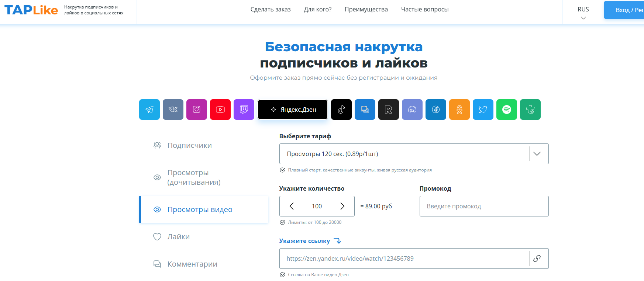Select the Яндекс.Дзен service button
Image resolution: width=644 pixels, height=281 pixels.
293,110
